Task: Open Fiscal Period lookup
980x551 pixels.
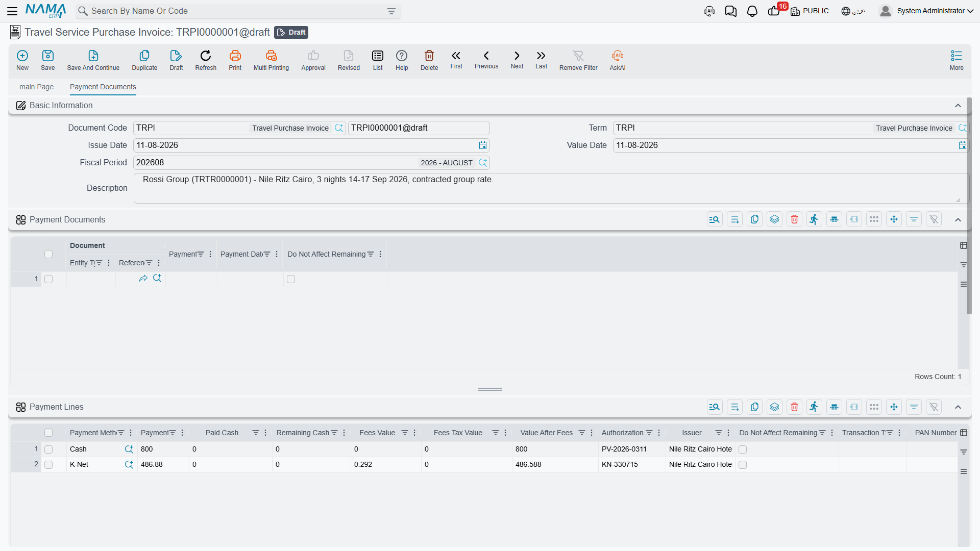Action: 483,163
